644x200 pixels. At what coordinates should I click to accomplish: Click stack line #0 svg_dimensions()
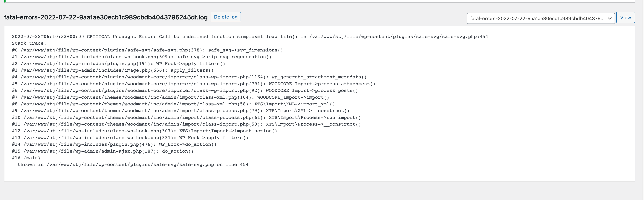(147, 50)
